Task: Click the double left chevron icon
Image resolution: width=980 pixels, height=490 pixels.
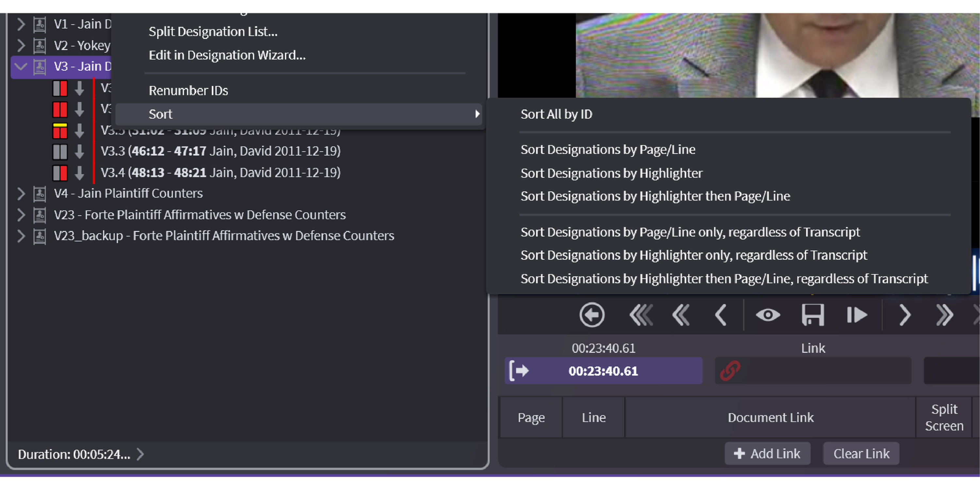Action: click(681, 315)
